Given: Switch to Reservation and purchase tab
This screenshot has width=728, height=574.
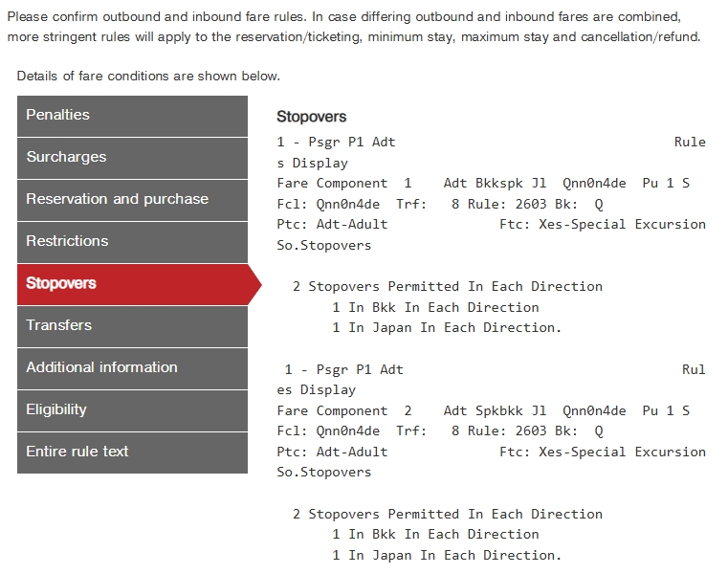Looking at the screenshot, I should (x=132, y=200).
